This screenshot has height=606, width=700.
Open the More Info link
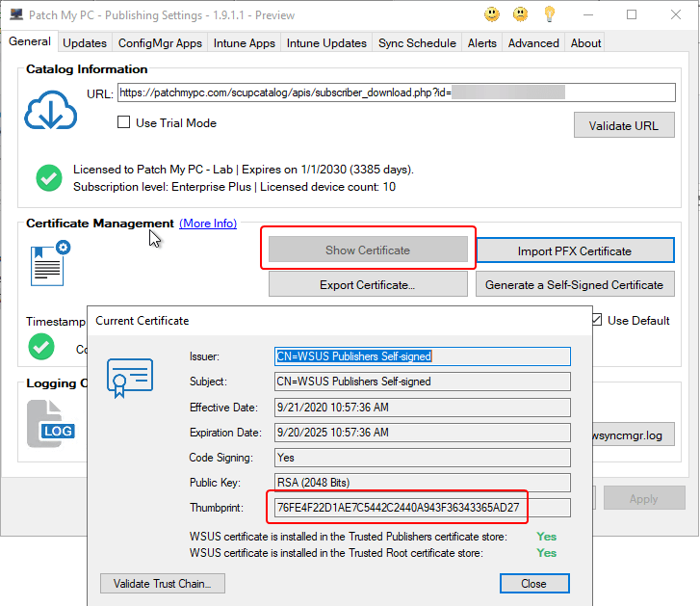pyautogui.click(x=208, y=224)
